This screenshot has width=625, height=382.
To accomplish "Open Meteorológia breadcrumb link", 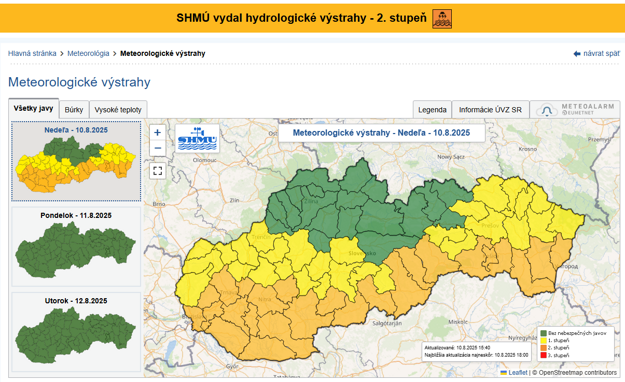I will coord(88,53).
